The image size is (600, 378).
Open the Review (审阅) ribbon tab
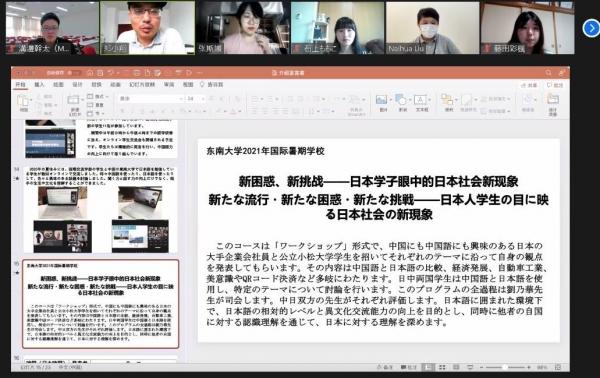pos(169,85)
